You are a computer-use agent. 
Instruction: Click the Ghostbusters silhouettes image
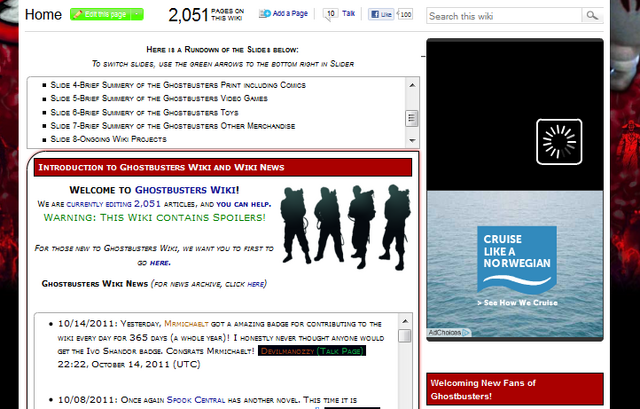coord(345,227)
